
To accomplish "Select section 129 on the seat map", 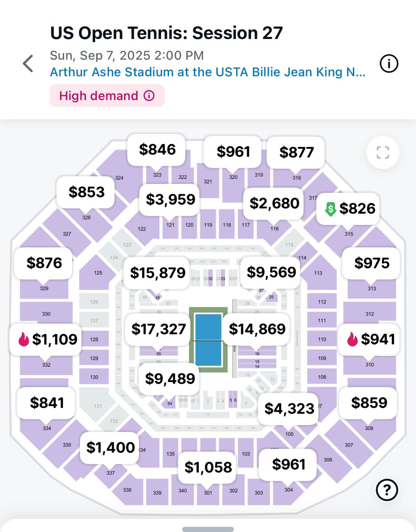I will 94,358.
